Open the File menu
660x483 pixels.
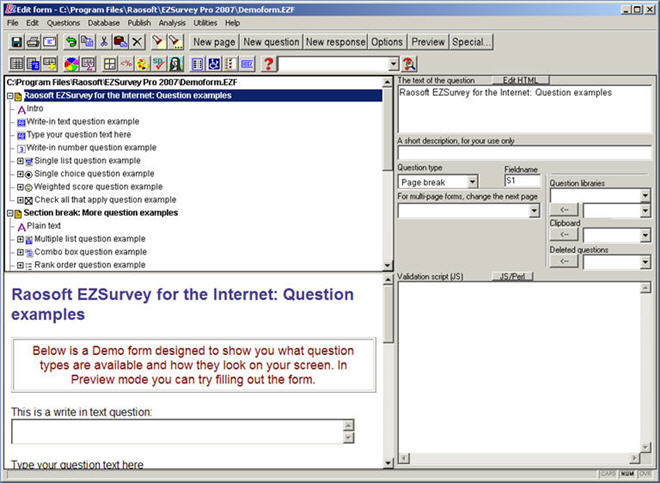tap(13, 23)
